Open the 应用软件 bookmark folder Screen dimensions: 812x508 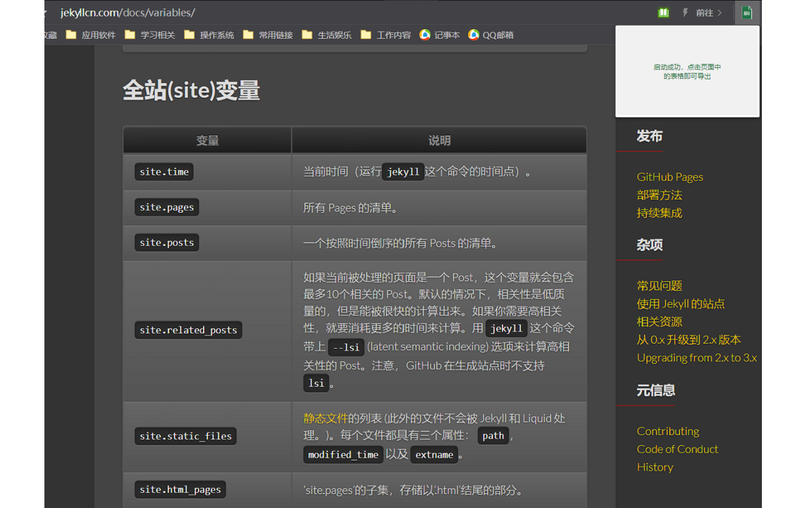pos(91,35)
